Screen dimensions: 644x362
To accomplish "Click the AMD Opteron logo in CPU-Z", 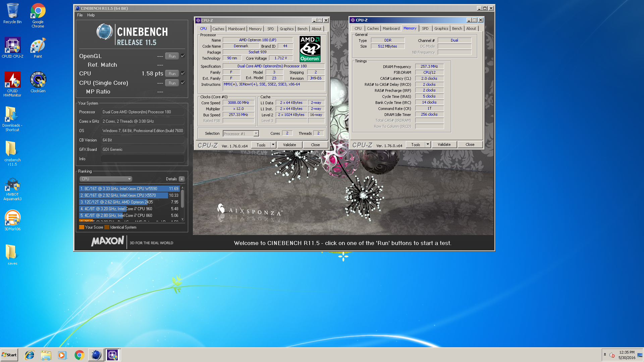I will [310, 49].
